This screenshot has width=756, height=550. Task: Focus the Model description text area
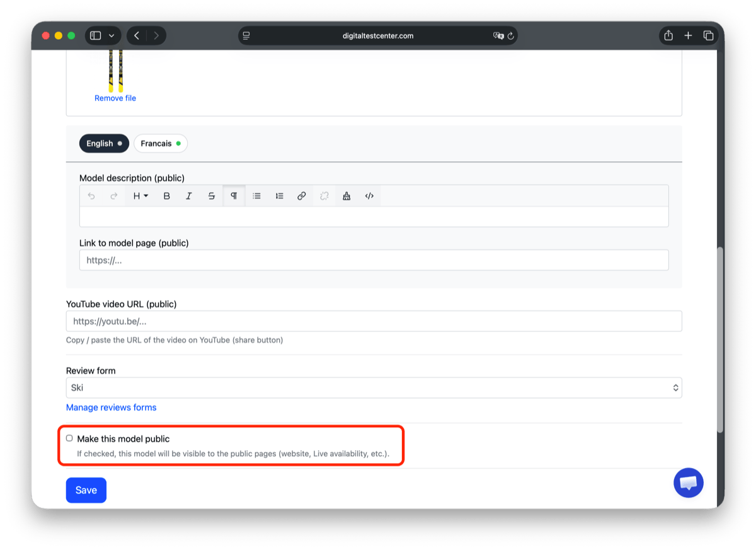coord(374,217)
